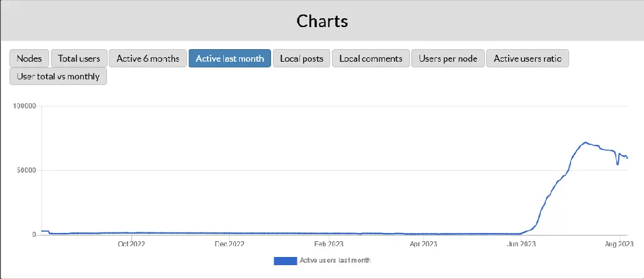Open the Nodes chart tab
The width and height of the screenshot is (644, 279).
[29, 59]
